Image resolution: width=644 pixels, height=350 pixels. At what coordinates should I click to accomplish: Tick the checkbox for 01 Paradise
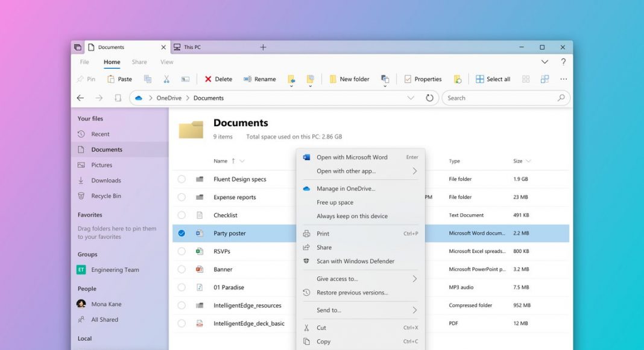pos(182,288)
